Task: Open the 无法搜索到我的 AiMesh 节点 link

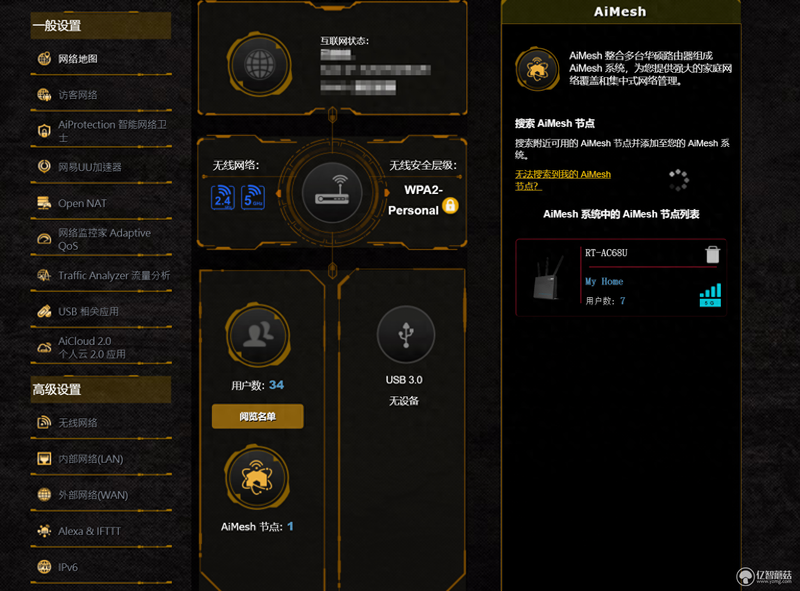Action: pyautogui.click(x=563, y=180)
